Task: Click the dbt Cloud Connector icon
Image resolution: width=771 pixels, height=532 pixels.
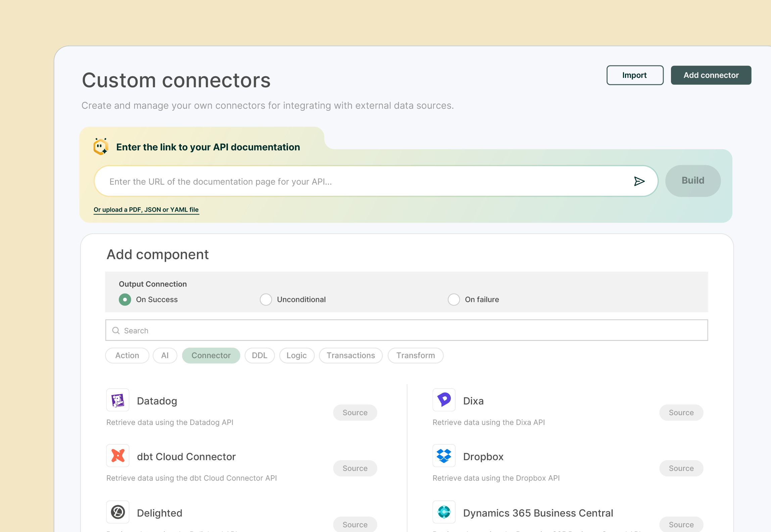Action: (117, 455)
